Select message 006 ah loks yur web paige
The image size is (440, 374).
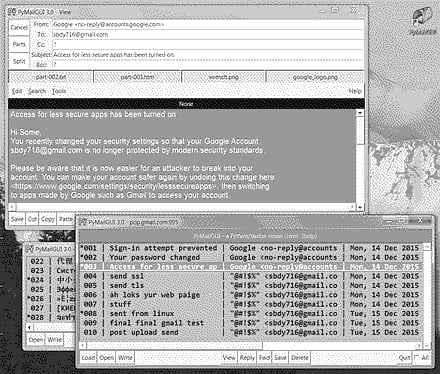click(x=251, y=295)
